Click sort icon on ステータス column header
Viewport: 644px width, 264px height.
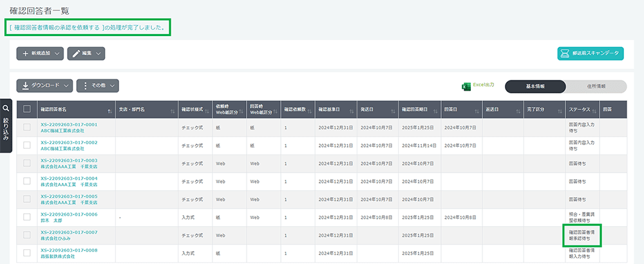[595, 110]
